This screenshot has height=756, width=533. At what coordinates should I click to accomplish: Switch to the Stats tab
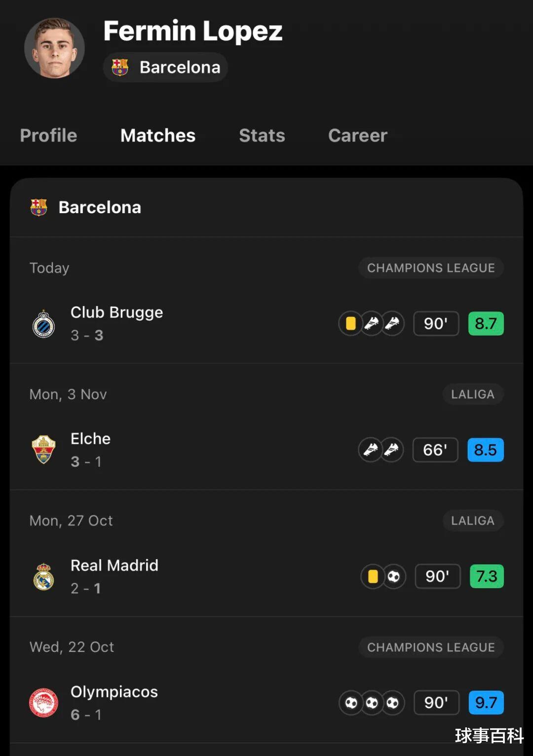pos(262,136)
